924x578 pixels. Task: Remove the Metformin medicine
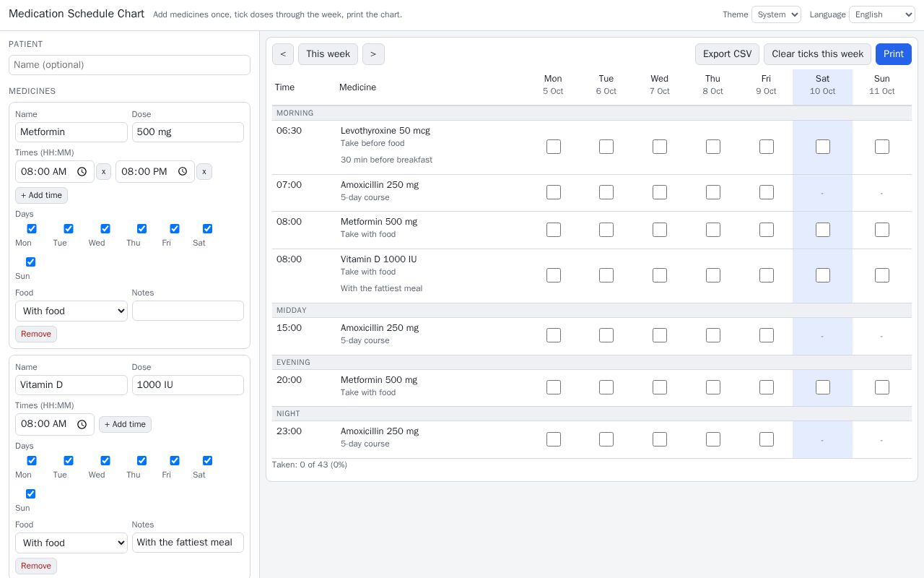36,334
